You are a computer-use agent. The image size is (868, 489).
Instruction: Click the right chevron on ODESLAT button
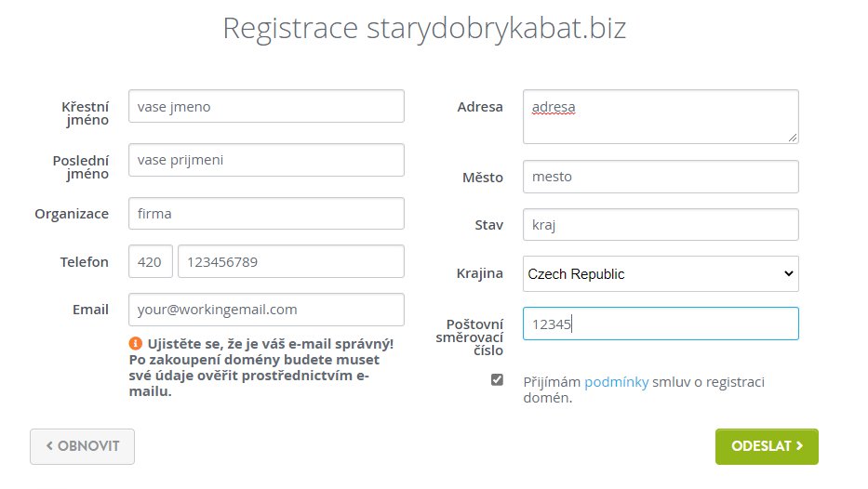[799, 446]
